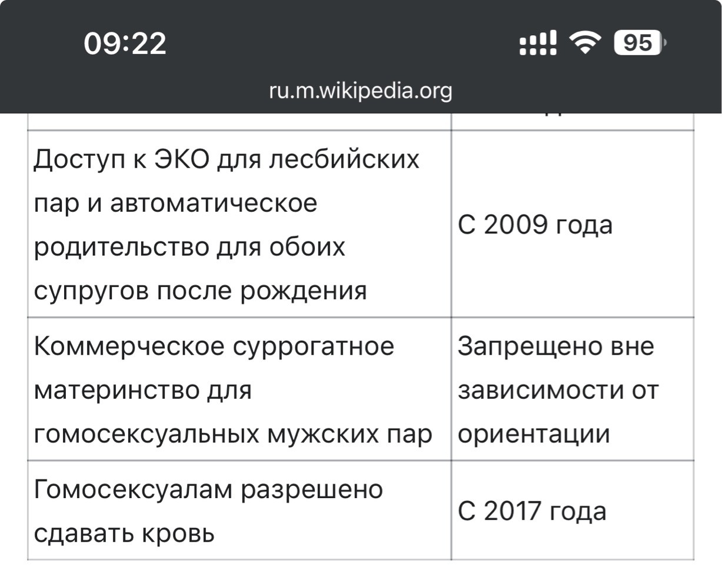Tap the text 'зависимости от' in right column
This screenshot has width=722, height=588.
[558, 390]
